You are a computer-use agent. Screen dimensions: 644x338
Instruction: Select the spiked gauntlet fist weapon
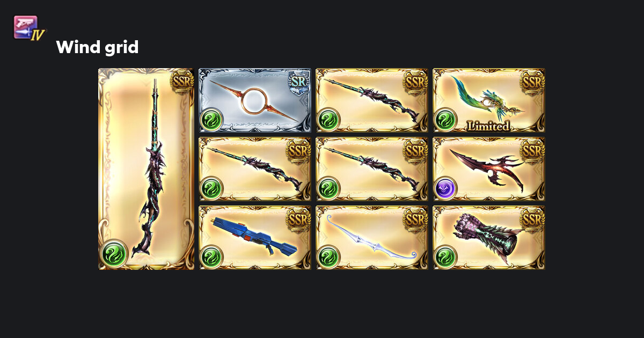(x=489, y=238)
